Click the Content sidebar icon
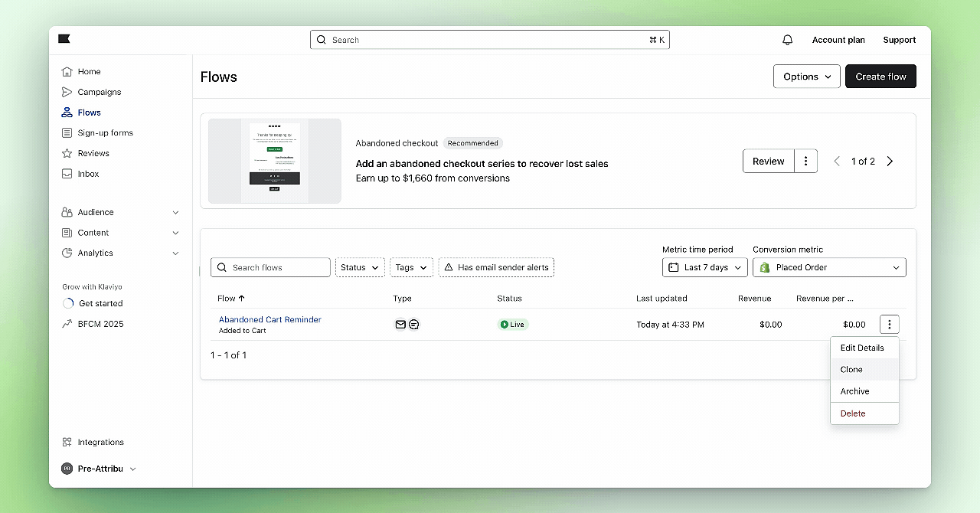The image size is (980, 513). coord(67,233)
